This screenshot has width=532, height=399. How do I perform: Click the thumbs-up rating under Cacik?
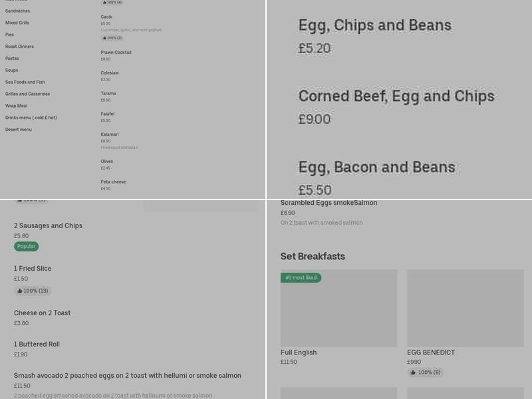112,38
